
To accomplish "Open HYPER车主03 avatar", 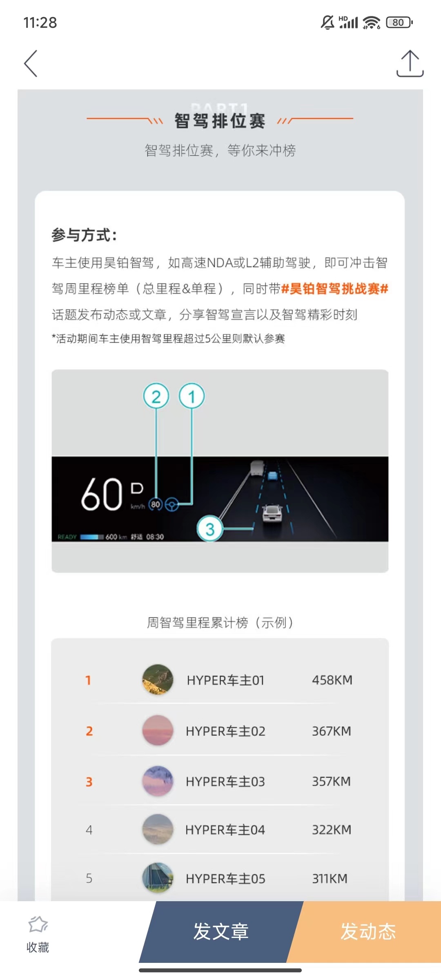I will [158, 781].
